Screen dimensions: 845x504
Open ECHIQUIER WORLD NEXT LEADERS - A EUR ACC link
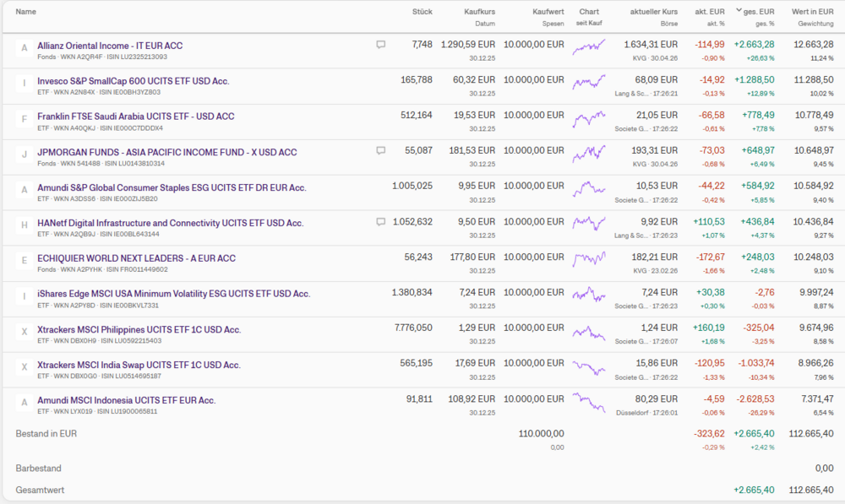click(136, 258)
